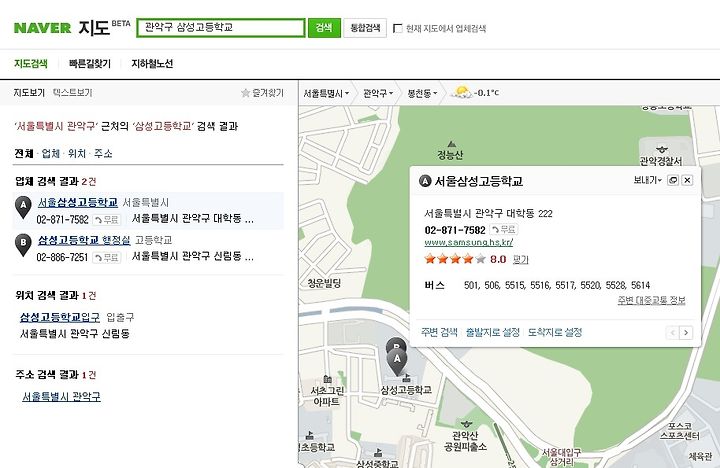This screenshot has height=468, width=720.
Task: Open 삼성고등학교입구 location link
Action: (60, 317)
